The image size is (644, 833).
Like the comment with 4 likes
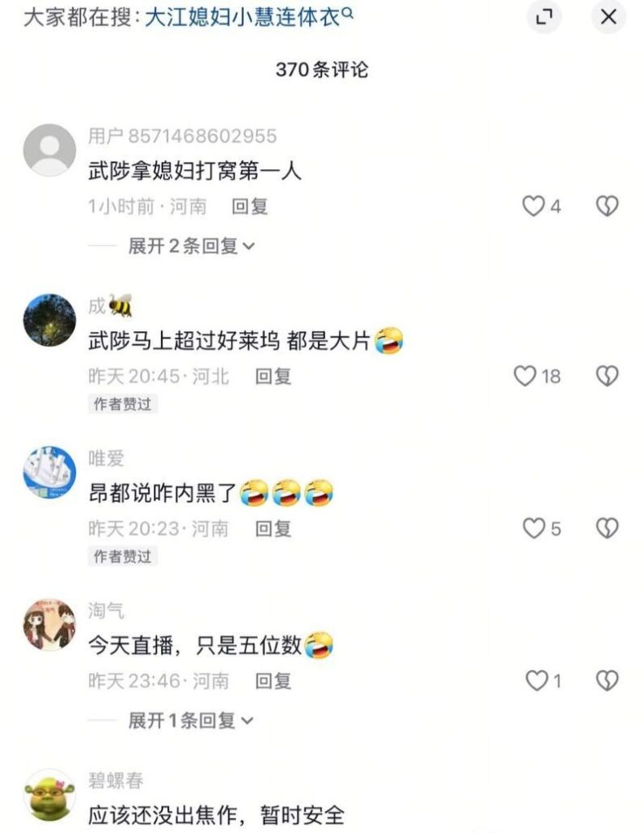(533, 206)
